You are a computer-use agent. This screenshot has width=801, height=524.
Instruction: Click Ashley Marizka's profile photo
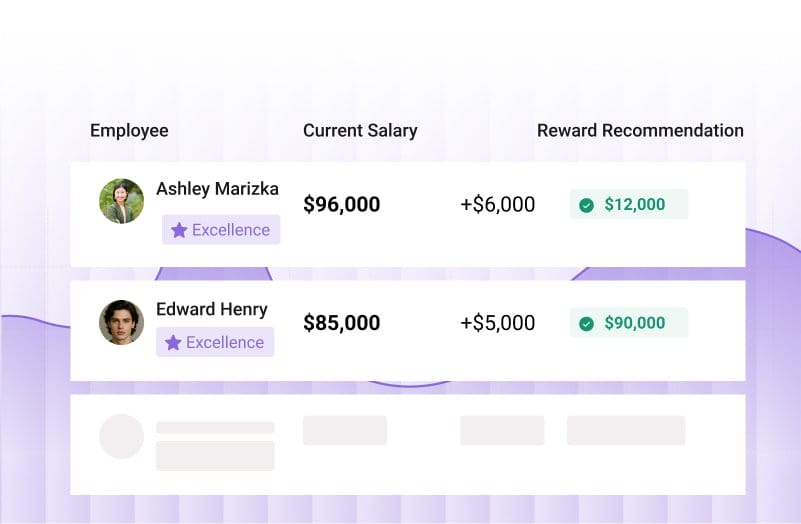click(121, 201)
